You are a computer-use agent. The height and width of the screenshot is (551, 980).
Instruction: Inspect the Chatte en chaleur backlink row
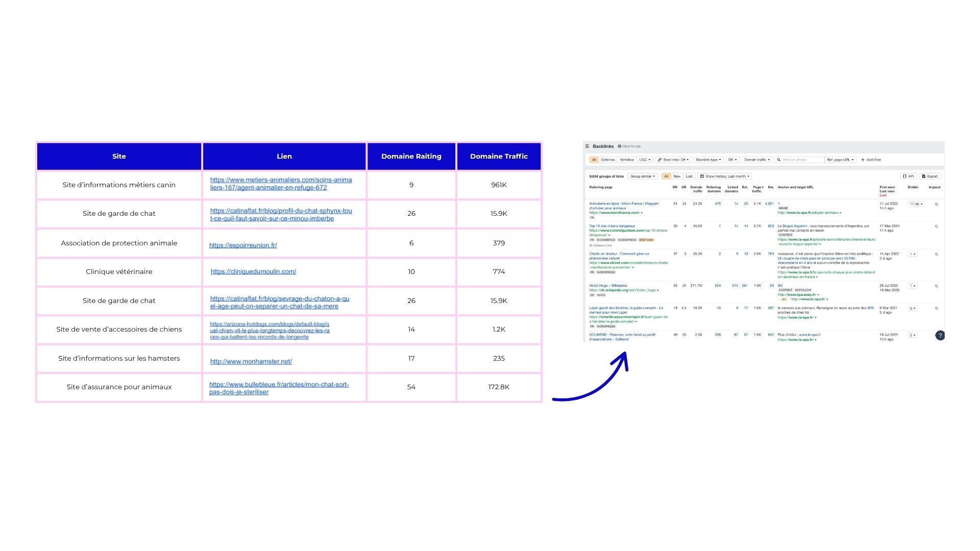pyautogui.click(x=936, y=254)
